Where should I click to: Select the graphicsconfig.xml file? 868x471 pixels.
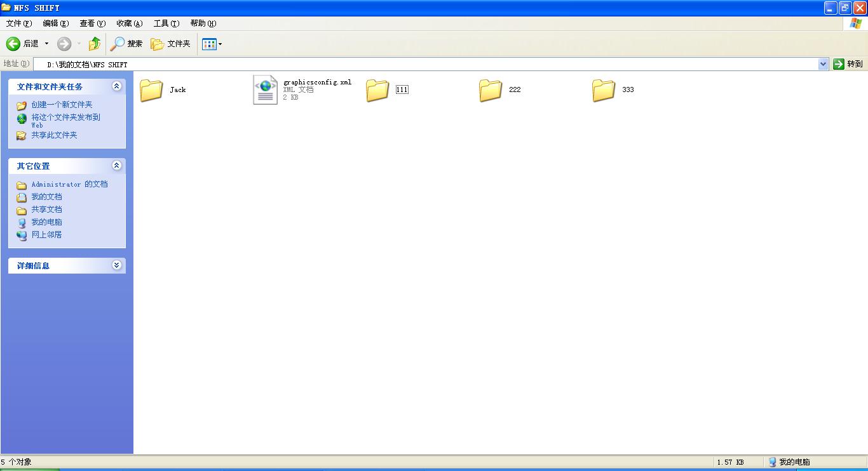coord(265,90)
